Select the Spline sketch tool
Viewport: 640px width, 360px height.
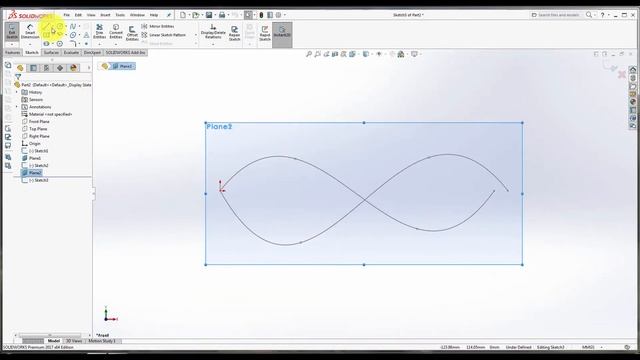pos(73,27)
